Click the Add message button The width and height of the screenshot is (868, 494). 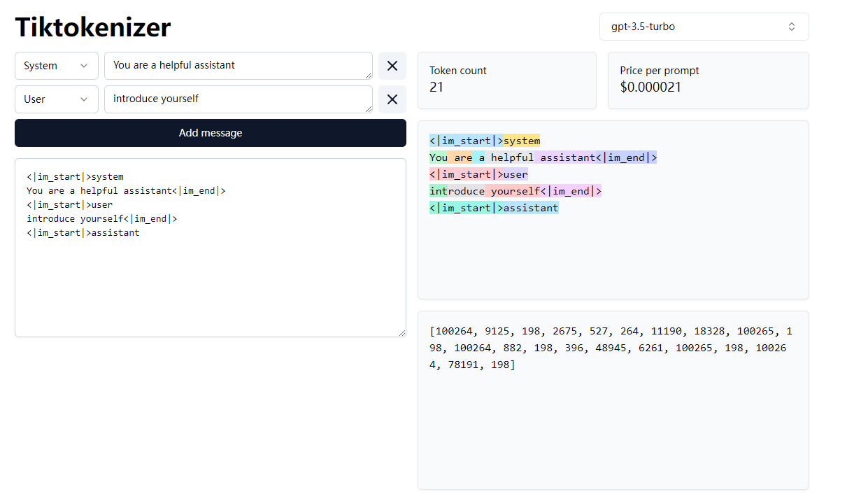pos(210,133)
